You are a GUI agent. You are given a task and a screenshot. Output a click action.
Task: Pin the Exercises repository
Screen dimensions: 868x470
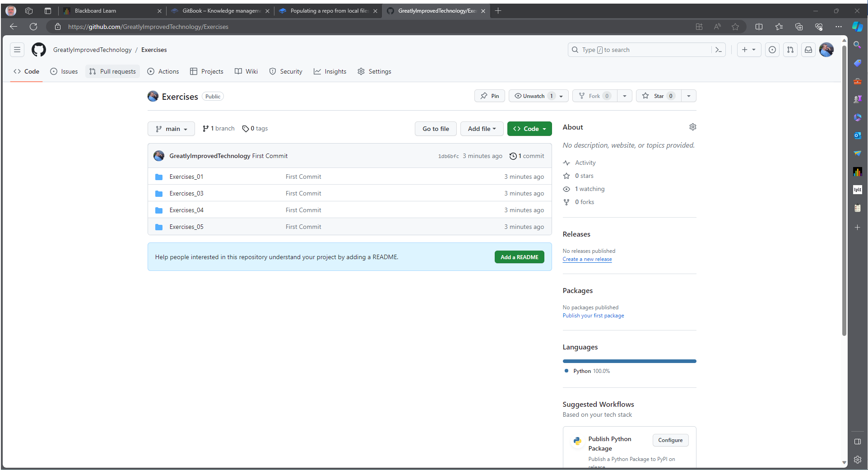[x=490, y=96]
